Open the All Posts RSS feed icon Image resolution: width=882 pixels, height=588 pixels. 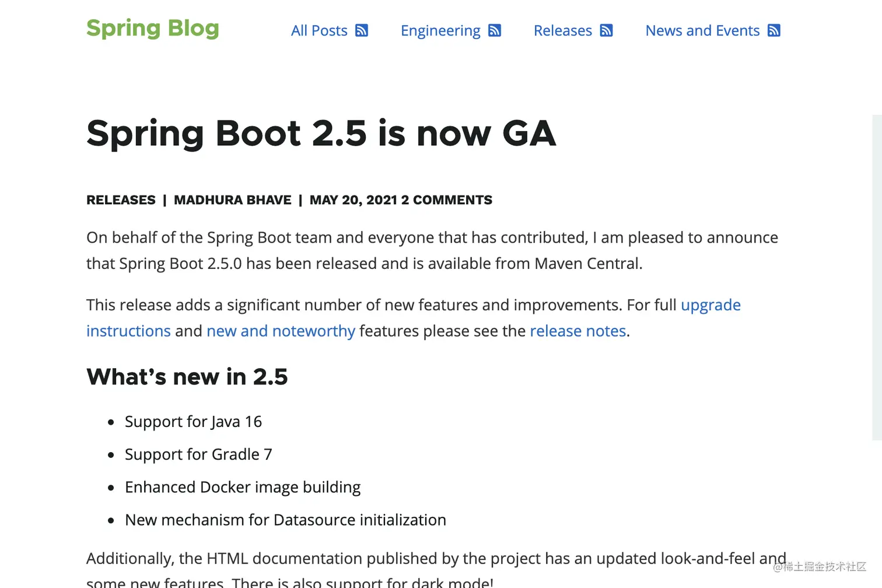pyautogui.click(x=362, y=30)
